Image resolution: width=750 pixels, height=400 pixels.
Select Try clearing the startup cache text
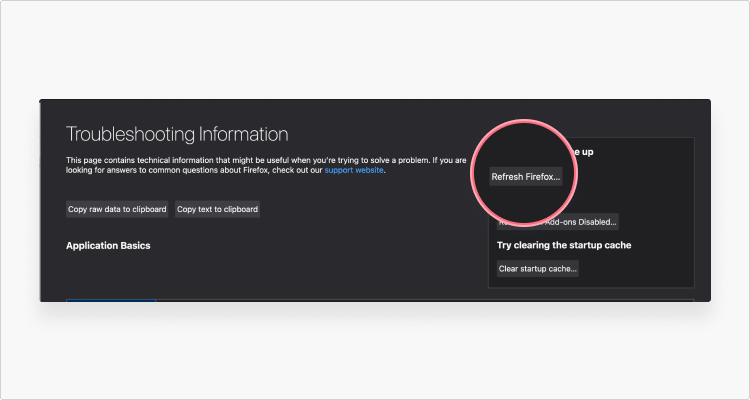(x=564, y=245)
